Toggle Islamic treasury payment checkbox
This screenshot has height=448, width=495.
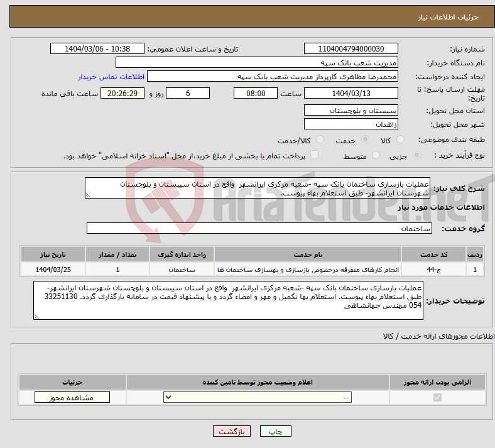[x=315, y=155]
